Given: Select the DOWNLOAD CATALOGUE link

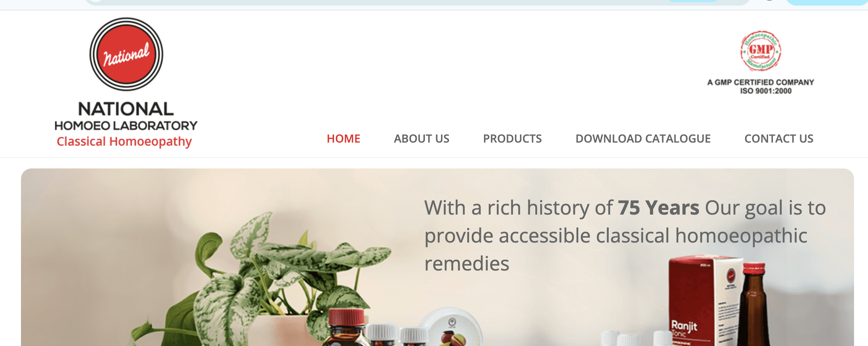Looking at the screenshot, I should (x=643, y=139).
